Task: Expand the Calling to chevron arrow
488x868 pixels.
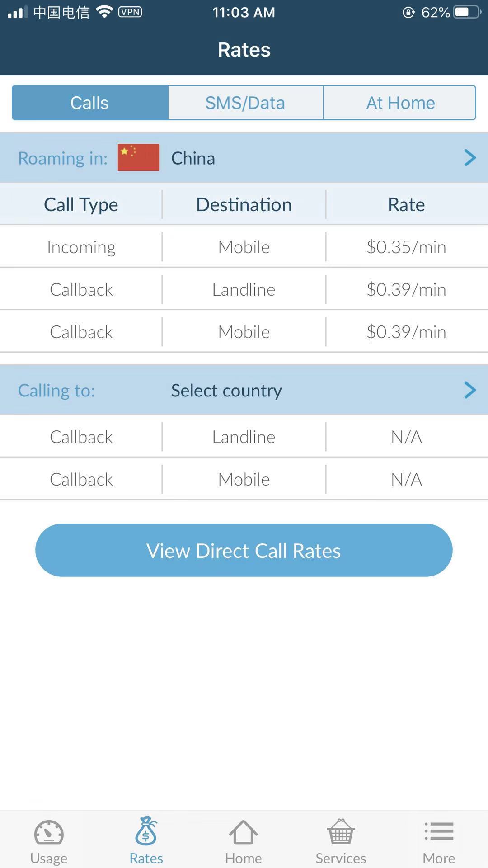Action: pyautogui.click(x=470, y=390)
